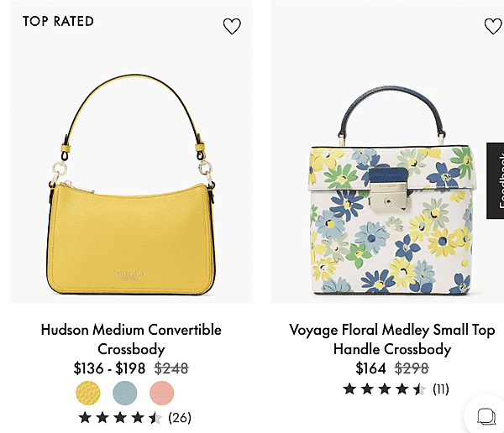Add Hudson Medium Convertible Crossbody to wishlist
Screen dimensions: 504x433
[x=232, y=26]
